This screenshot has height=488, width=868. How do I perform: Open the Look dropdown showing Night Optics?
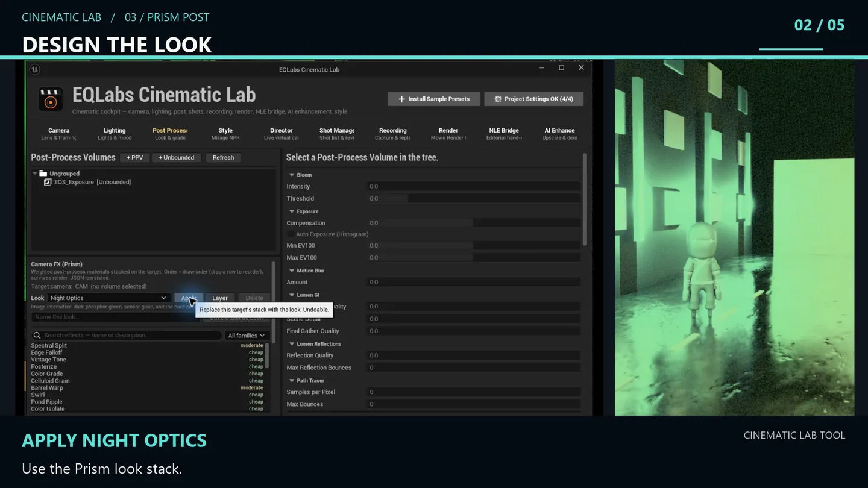tap(108, 298)
